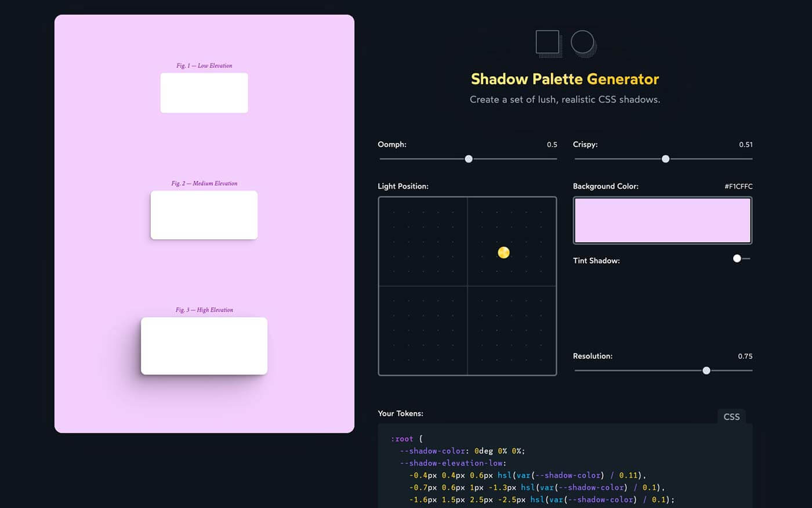Click the Crispy slider handle
812x508 pixels.
tap(666, 159)
